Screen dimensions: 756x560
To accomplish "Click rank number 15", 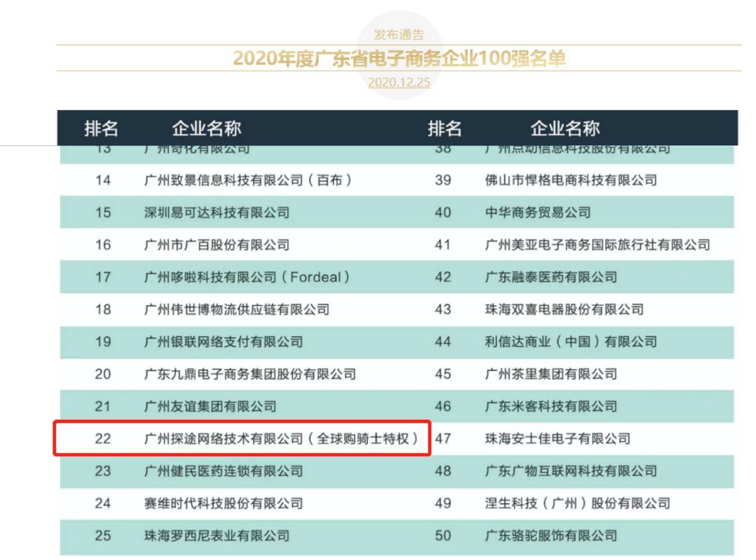I will pos(103,213).
